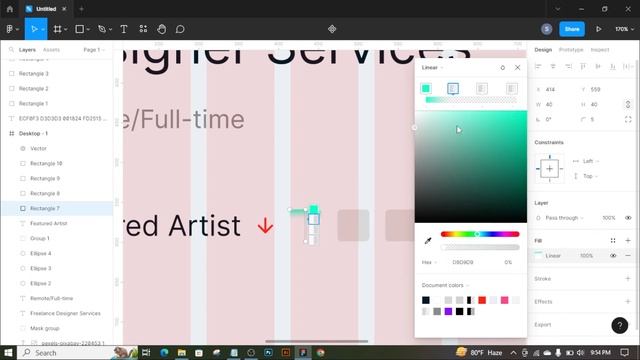Add a new fill with plus
Image resolution: width=640 pixels, height=360 pixels.
(628, 240)
